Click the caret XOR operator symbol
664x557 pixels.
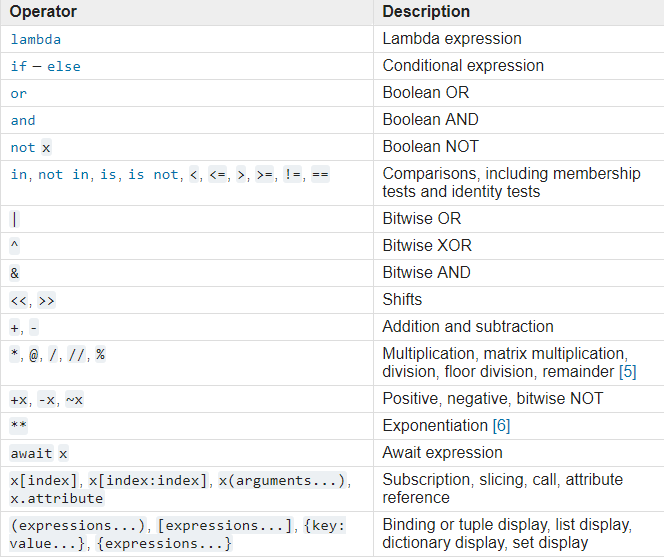pos(14,246)
